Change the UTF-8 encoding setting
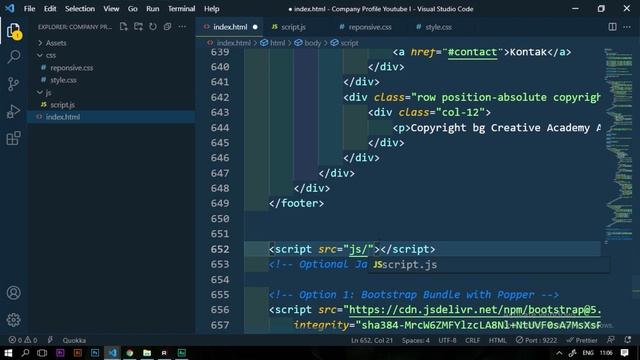This screenshot has width=640, height=360. pos(447,340)
